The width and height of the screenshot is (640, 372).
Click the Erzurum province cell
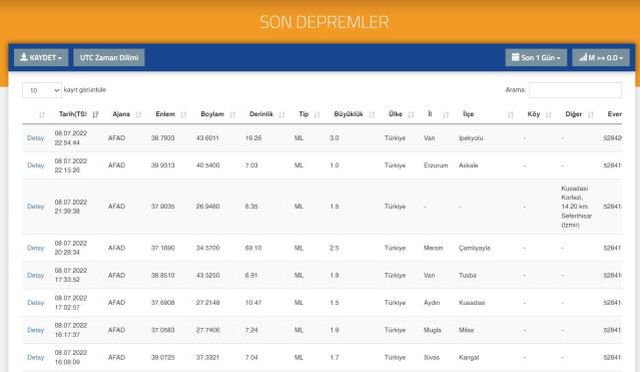[x=436, y=165]
